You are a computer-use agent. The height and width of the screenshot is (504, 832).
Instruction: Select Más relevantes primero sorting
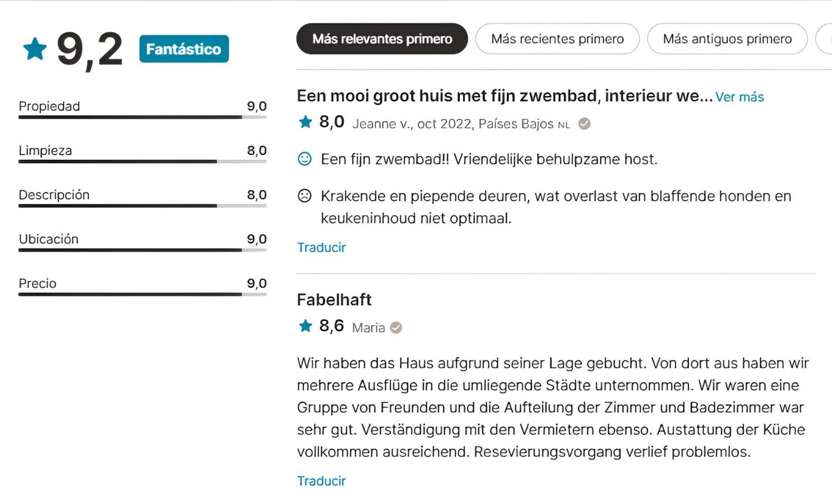382,39
